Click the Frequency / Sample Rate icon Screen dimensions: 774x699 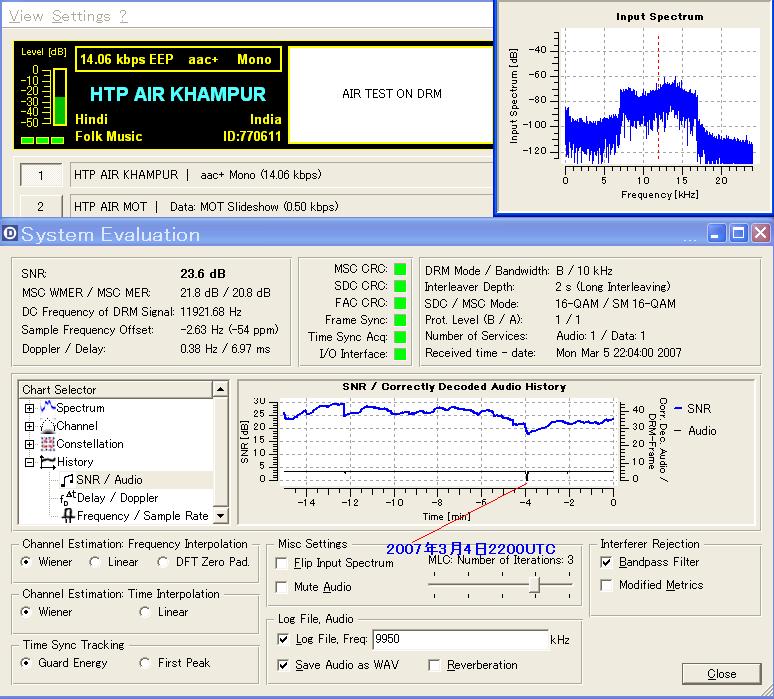pyautogui.click(x=68, y=516)
